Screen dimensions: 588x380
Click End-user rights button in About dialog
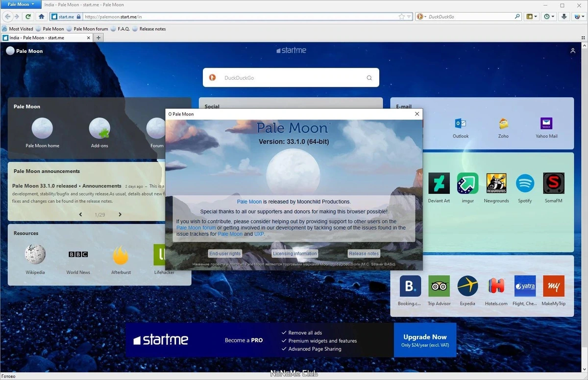tap(225, 254)
